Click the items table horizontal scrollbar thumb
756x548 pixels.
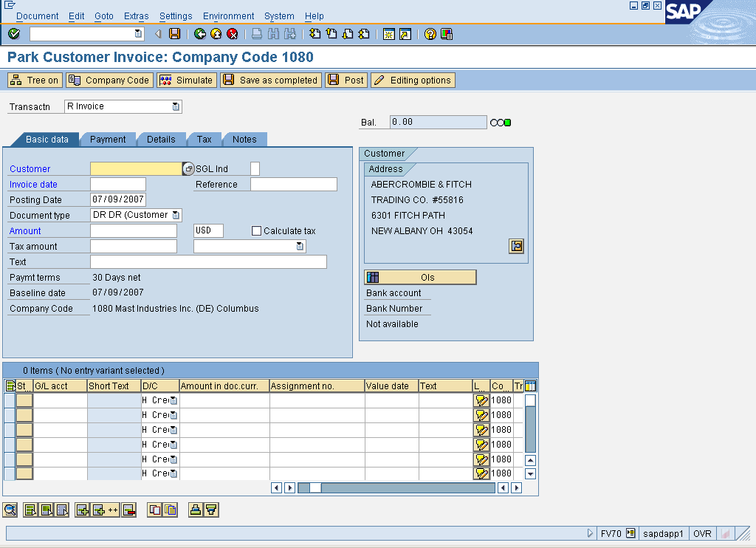(315, 487)
